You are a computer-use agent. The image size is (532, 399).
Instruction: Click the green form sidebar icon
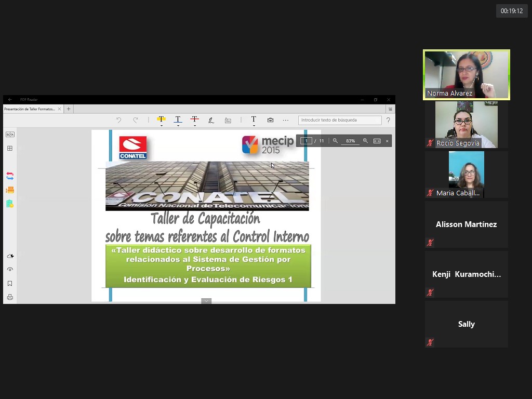[10, 204]
